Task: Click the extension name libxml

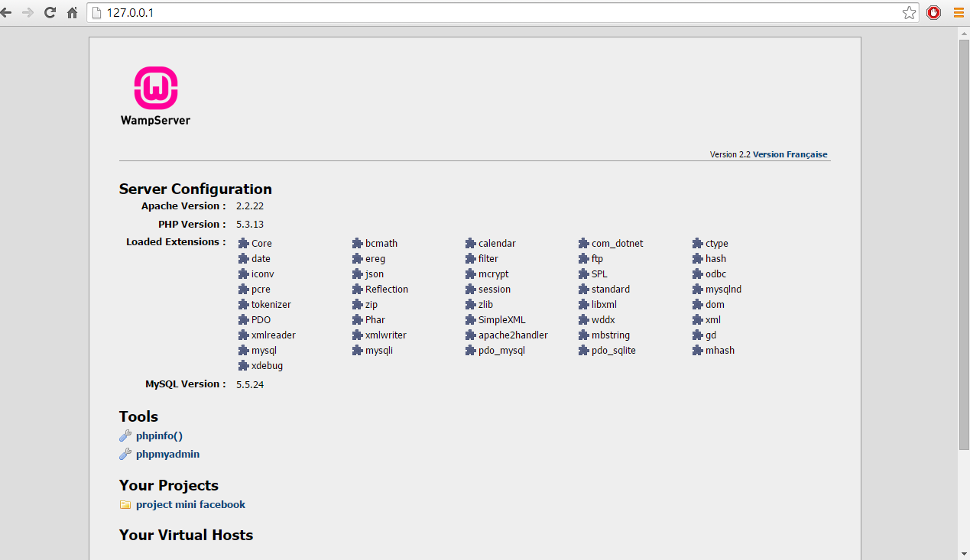Action: coord(604,304)
